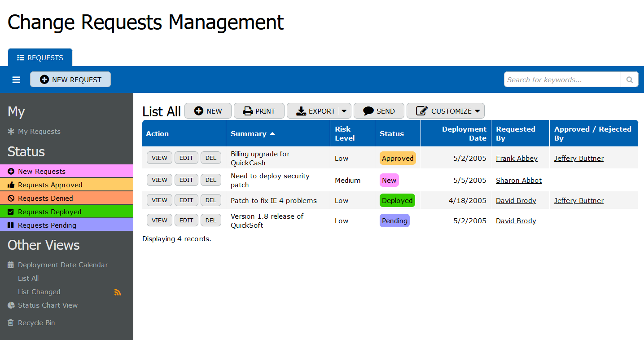The width and height of the screenshot is (644, 340).
Task: Click the Print button
Action: tap(259, 111)
